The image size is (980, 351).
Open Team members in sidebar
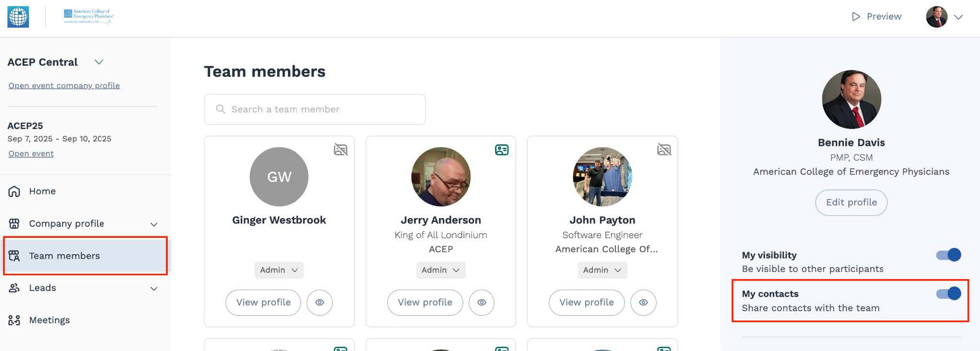[64, 256]
